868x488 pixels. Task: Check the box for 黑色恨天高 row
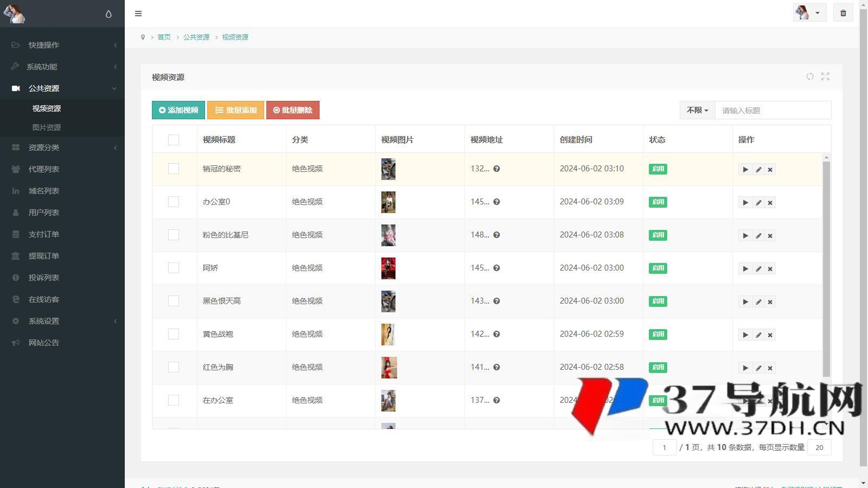(x=174, y=301)
